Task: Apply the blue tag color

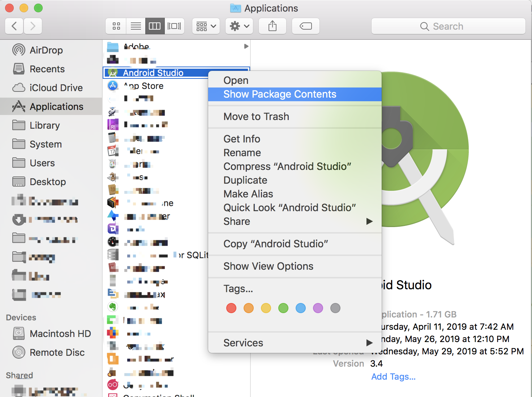Action: click(301, 308)
